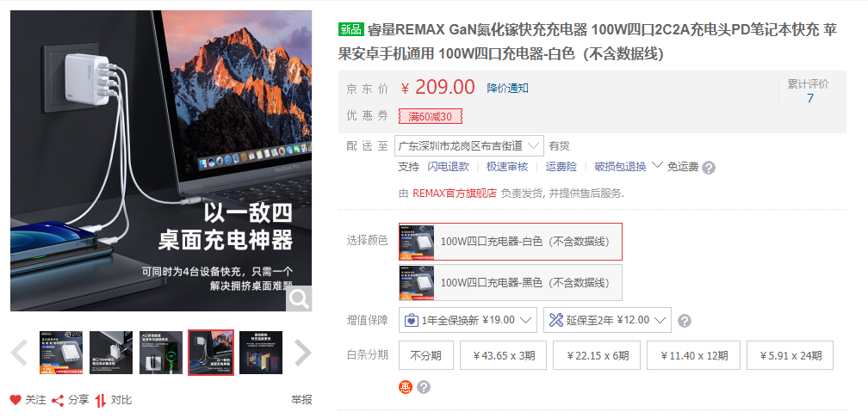This screenshot has height=418, width=868.
Task: Show previous thumbnails with left arrow
Action: coord(19,353)
